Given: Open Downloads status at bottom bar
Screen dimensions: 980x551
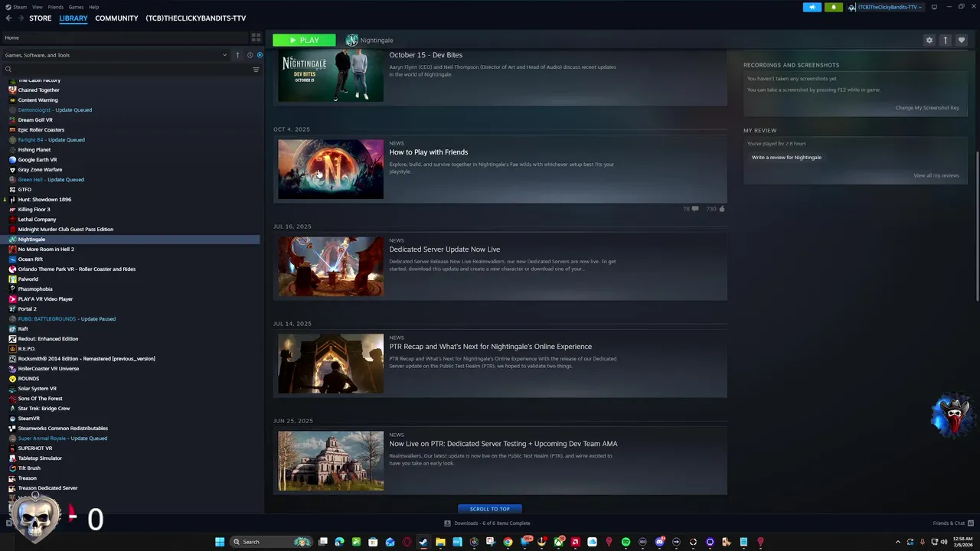Looking at the screenshot, I should 488,523.
